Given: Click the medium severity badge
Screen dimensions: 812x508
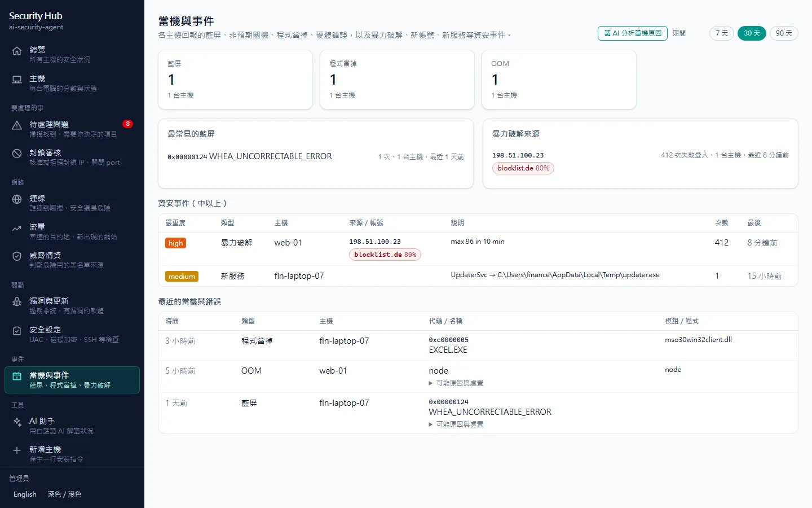Looking at the screenshot, I should coord(182,277).
